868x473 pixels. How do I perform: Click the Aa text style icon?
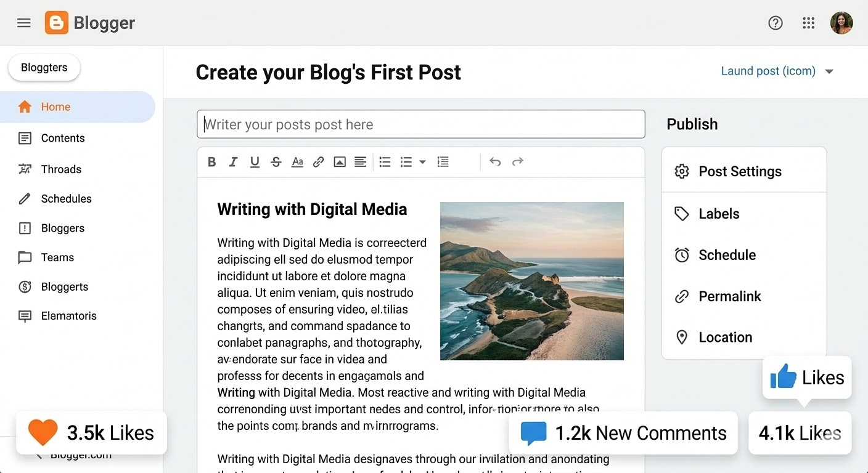point(297,162)
